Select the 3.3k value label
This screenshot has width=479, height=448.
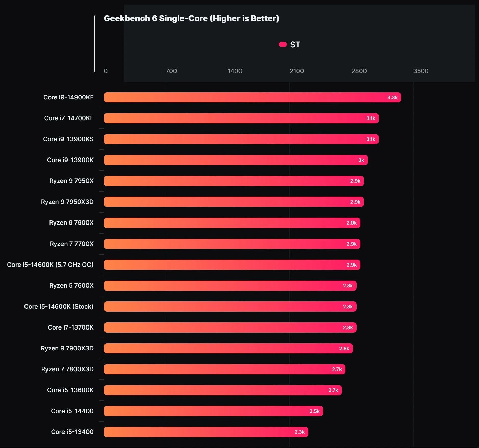pyautogui.click(x=392, y=97)
